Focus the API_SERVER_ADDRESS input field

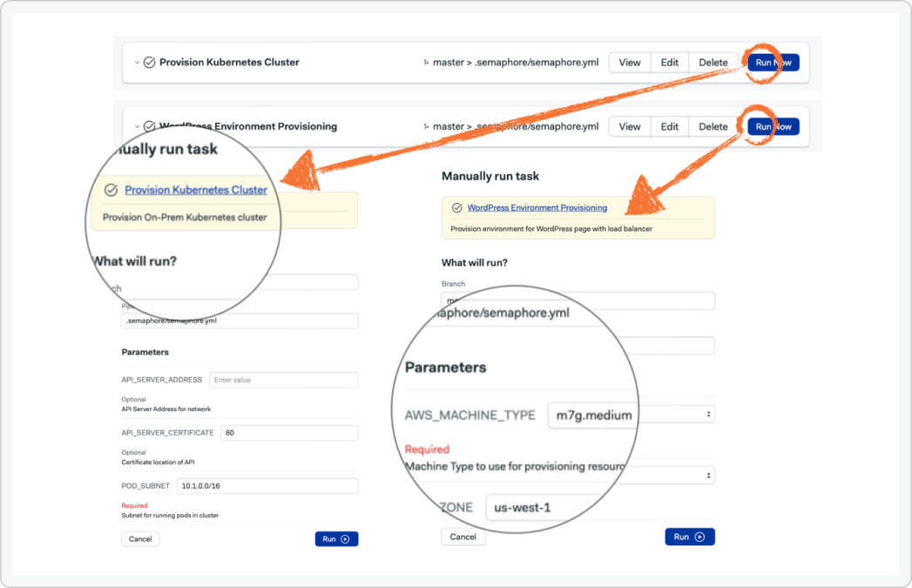(x=284, y=380)
